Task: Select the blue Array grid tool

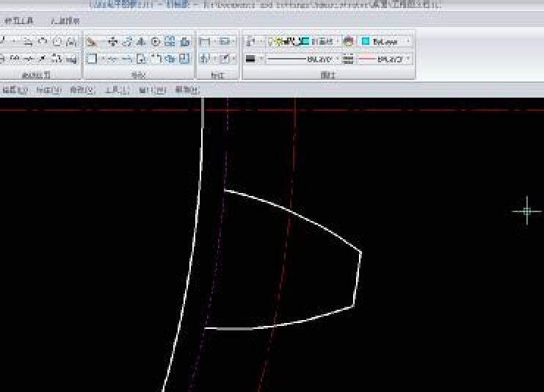Action: [x=170, y=42]
